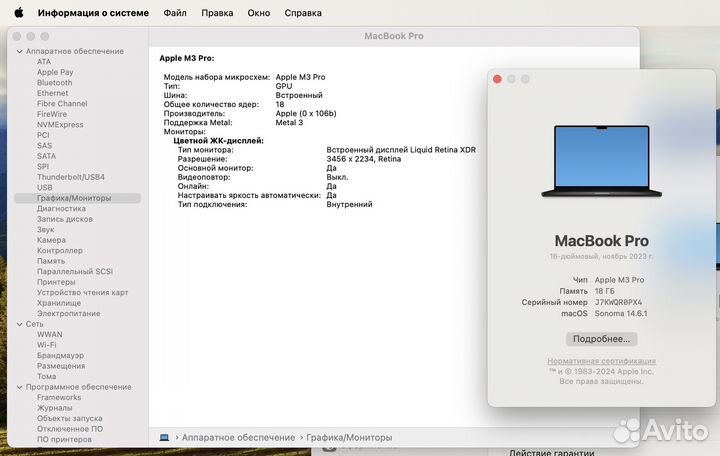The image size is (720, 456).
Task: Click the Metal 3 value
Action: pos(289,123)
